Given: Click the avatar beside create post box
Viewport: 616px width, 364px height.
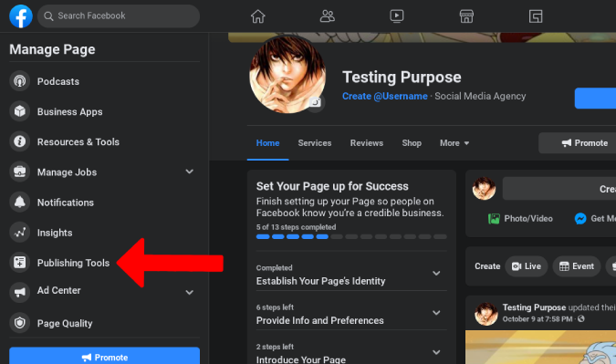Looking at the screenshot, I should click(x=484, y=189).
